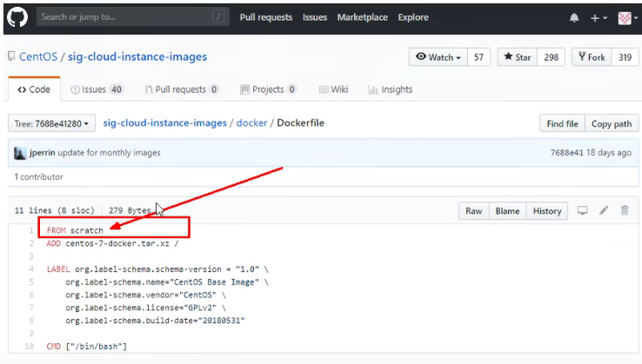Click the build-date="20180531" line
This screenshot has height=364, width=642.
(155, 321)
